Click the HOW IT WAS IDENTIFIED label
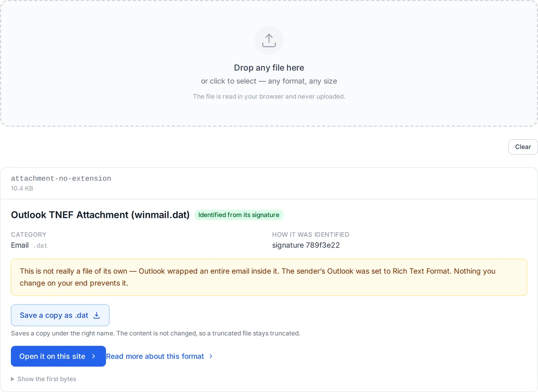The image size is (538, 392). coord(311,234)
